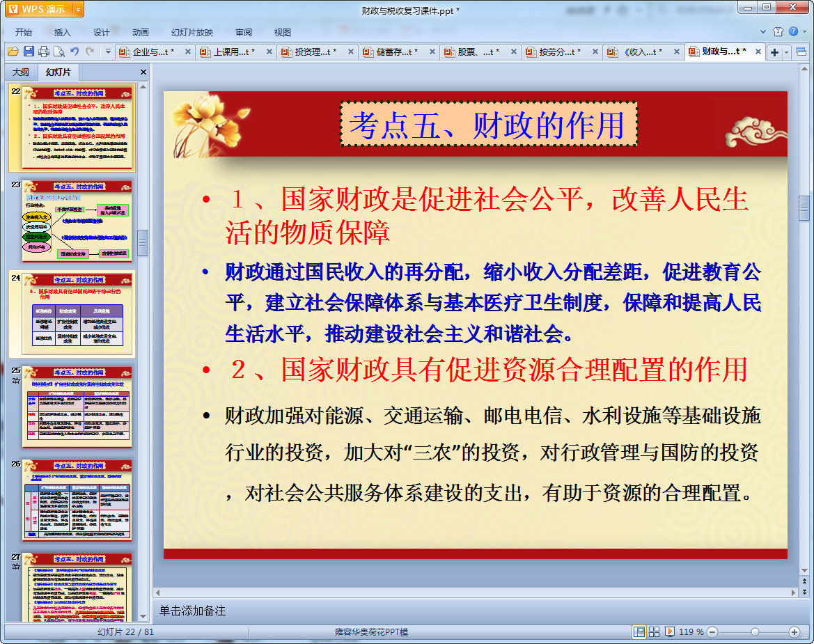
Task: Collapse the ribbon with the chevron icon
Action: pos(763,31)
